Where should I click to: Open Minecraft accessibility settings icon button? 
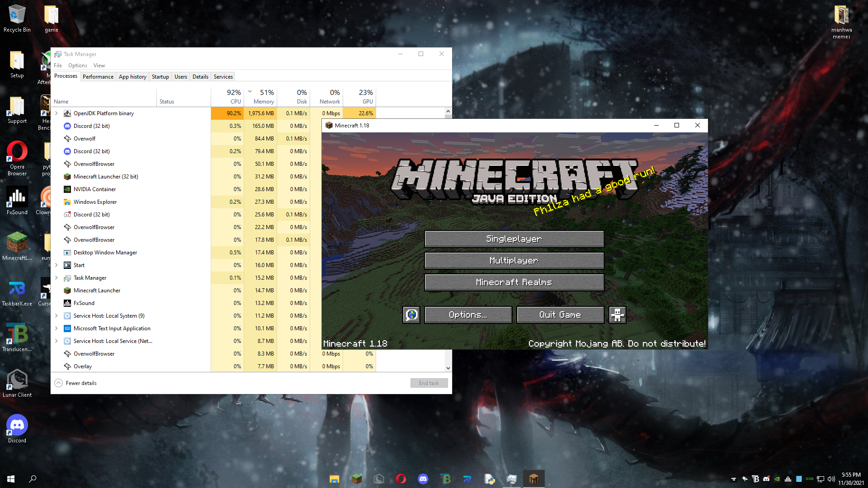pyautogui.click(x=618, y=315)
